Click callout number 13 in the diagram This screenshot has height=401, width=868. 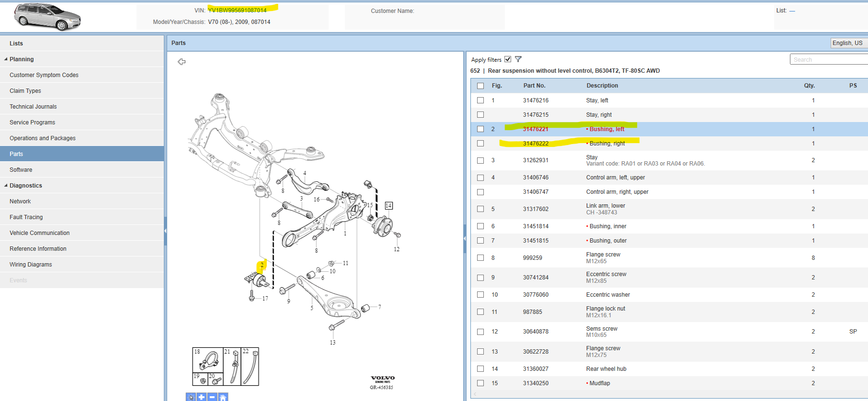(332, 343)
